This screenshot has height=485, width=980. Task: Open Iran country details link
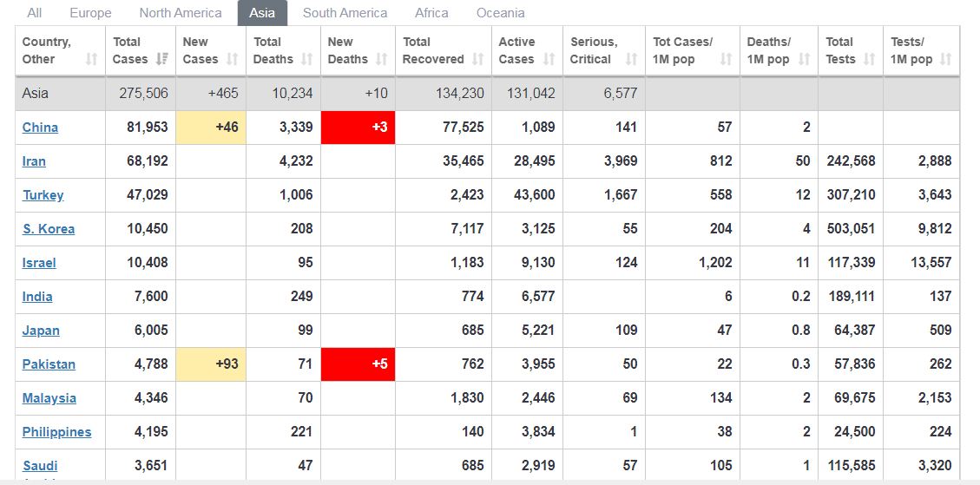(x=34, y=161)
